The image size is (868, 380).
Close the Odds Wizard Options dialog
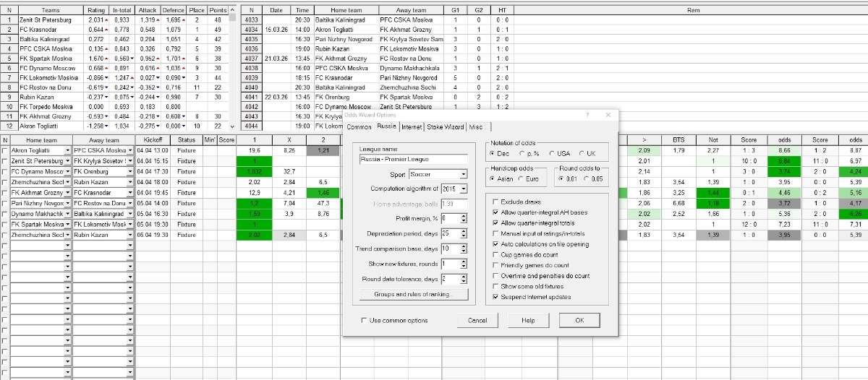[608, 115]
